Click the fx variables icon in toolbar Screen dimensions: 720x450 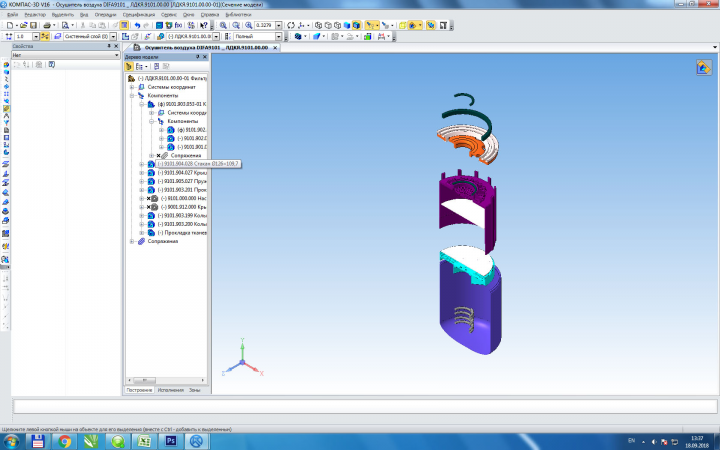coord(178,25)
